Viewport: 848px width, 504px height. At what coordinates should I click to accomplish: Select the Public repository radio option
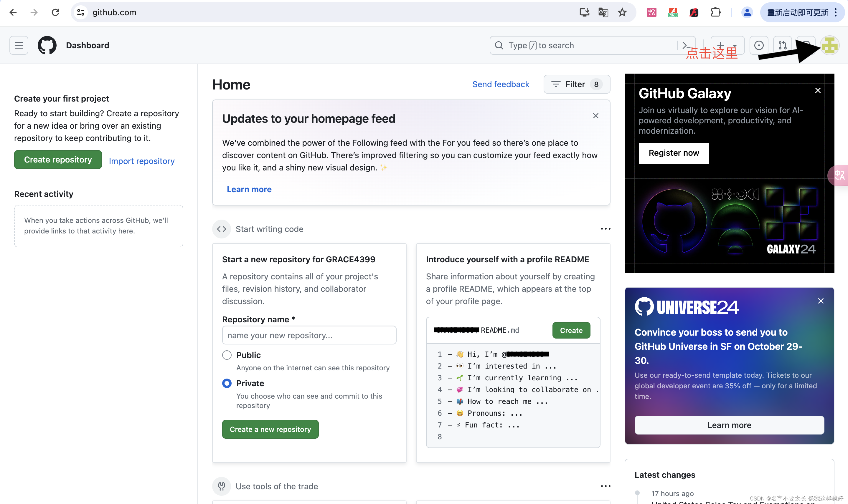(x=227, y=355)
